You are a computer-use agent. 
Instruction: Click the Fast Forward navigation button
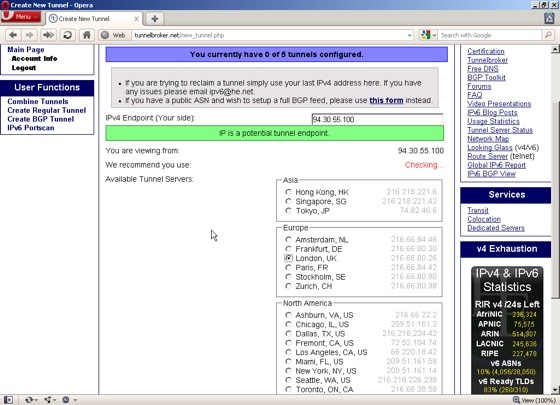[48, 35]
